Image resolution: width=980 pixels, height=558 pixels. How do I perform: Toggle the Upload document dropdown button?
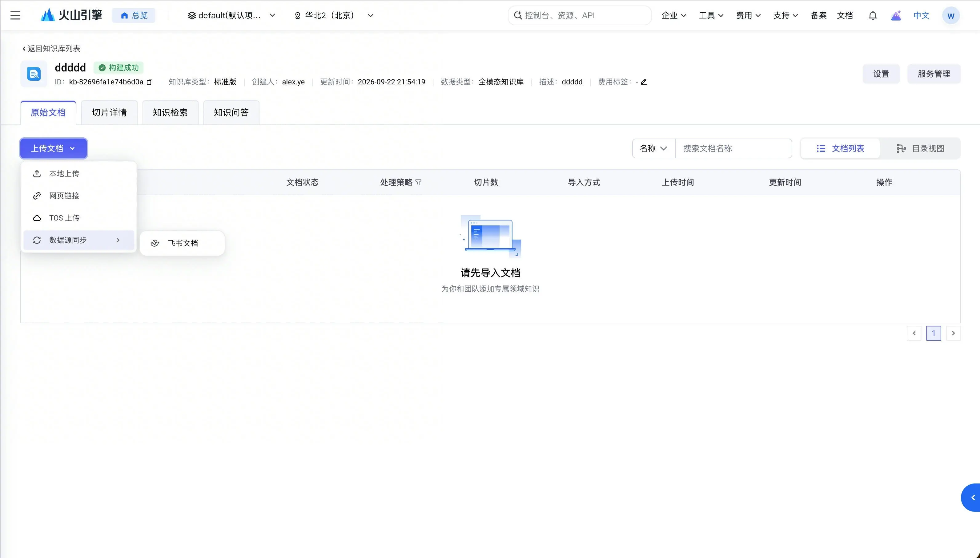54,149
